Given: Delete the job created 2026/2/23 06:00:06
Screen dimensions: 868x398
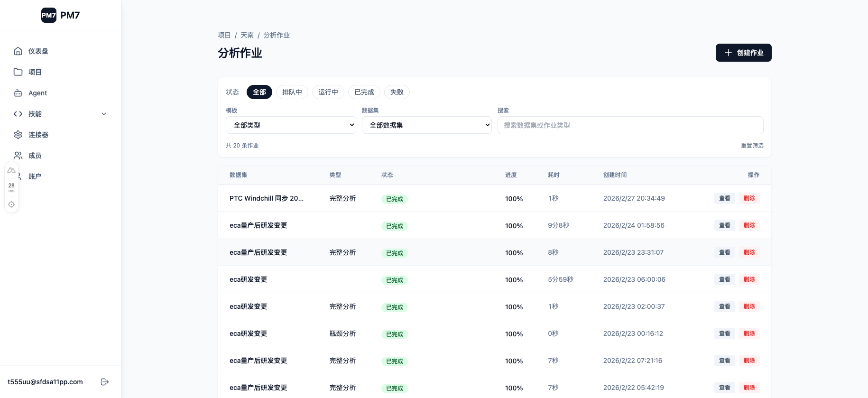Looking at the screenshot, I should [749, 279].
